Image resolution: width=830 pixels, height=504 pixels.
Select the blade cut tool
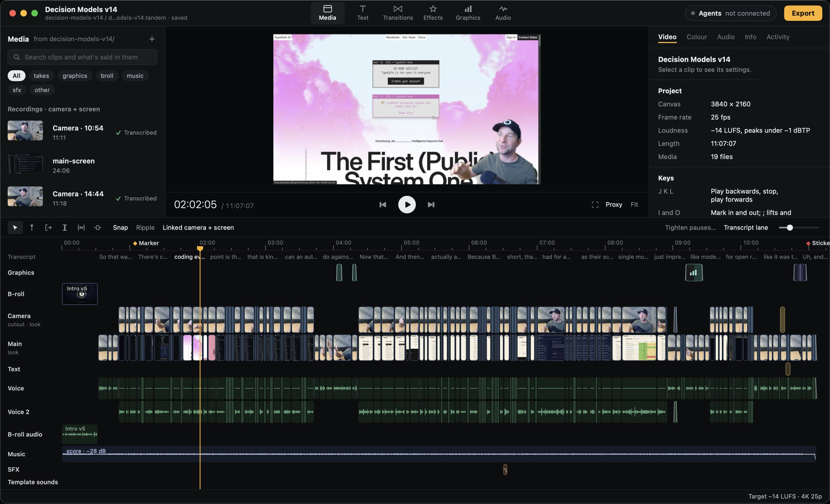(x=32, y=228)
